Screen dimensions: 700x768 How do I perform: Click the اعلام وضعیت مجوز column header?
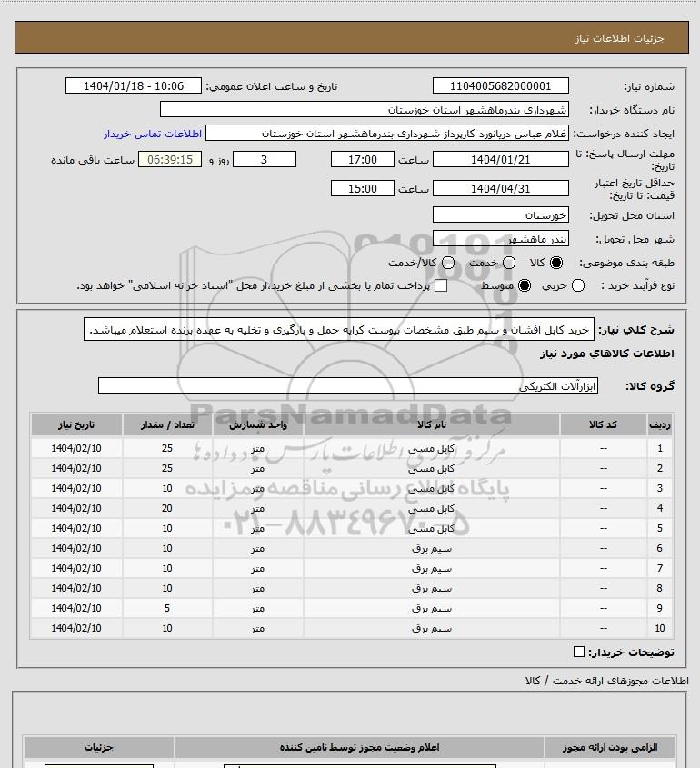(359, 747)
